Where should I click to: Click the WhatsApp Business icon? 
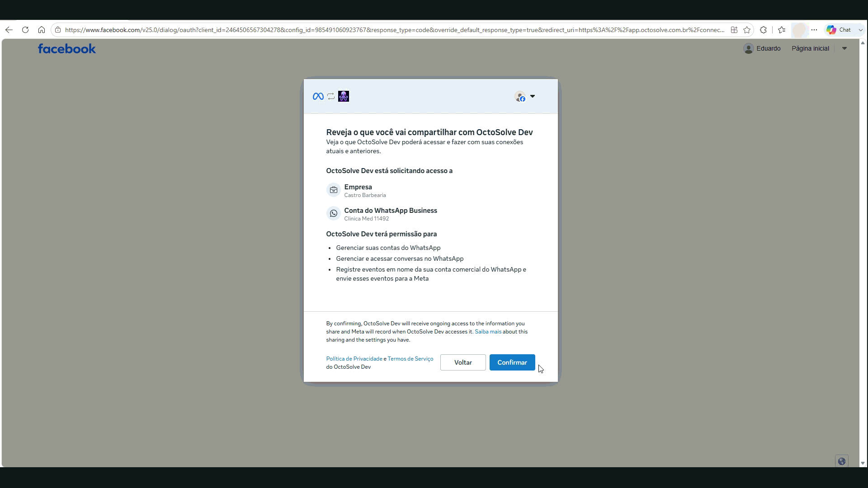coord(334,213)
